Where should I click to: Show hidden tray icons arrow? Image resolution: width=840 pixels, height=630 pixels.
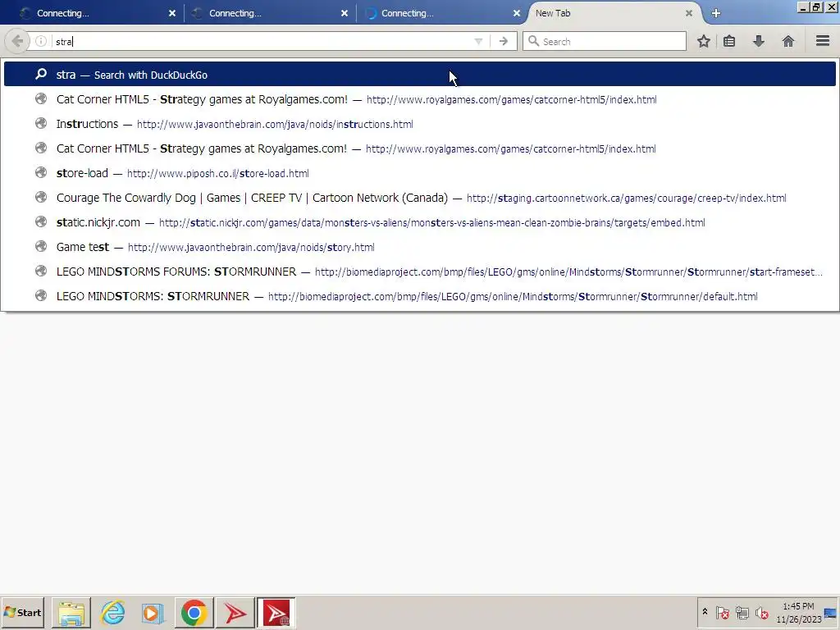point(705,612)
